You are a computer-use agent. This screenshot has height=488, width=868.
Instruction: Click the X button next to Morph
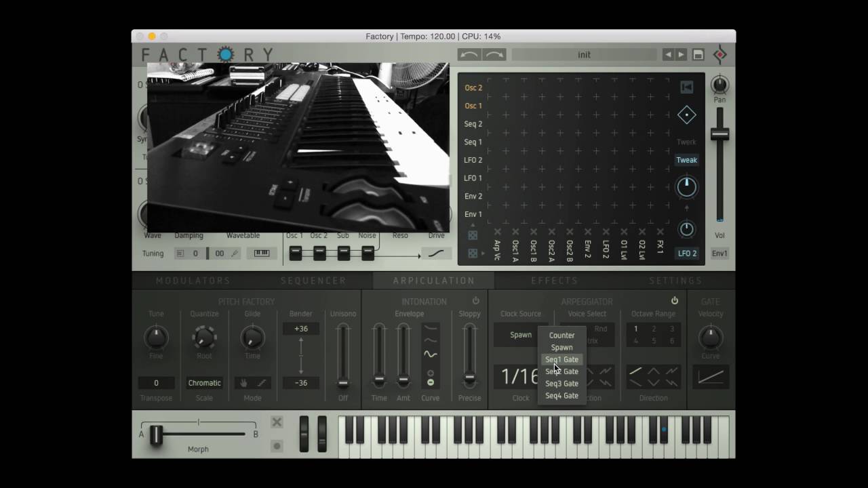tap(277, 422)
